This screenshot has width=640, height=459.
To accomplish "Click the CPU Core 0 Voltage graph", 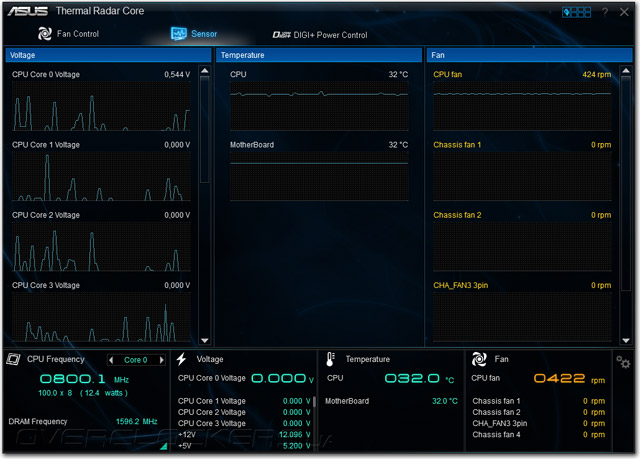I will point(101,106).
